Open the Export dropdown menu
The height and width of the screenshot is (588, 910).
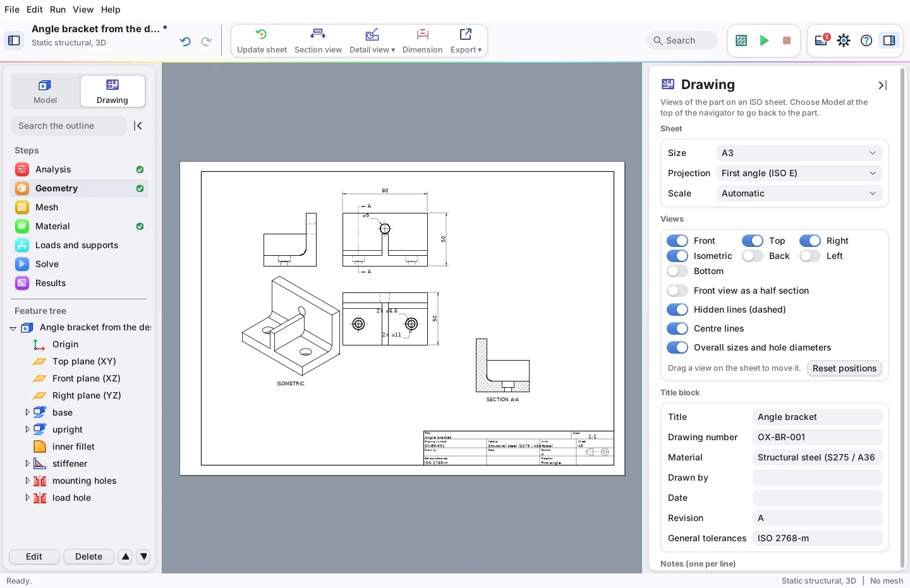[x=466, y=41]
